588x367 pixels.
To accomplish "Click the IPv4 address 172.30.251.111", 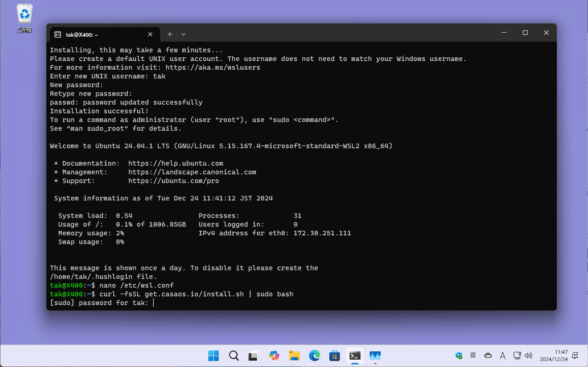I will pos(322,233).
